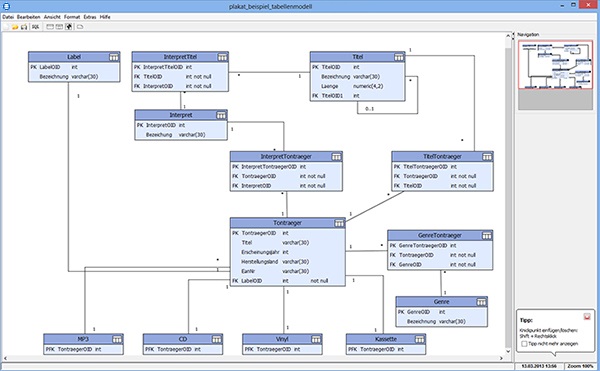
Task: Click the horizontal scrollbar right arrow
Action: (501, 358)
